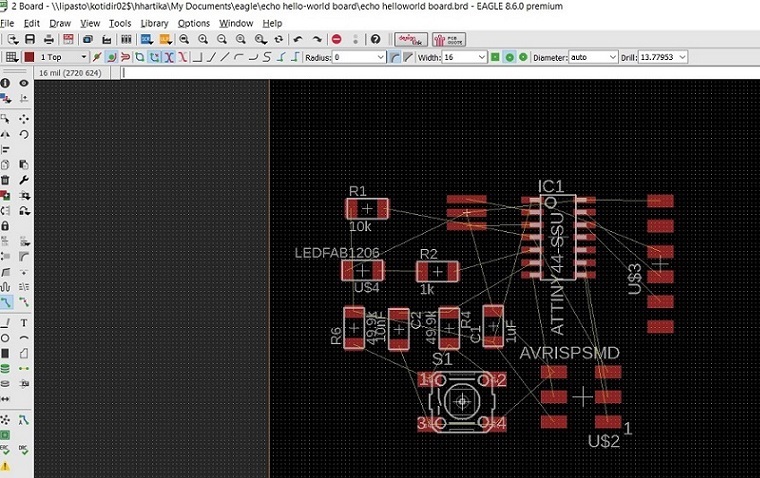Open the Errors warning triangle tool

5,466
